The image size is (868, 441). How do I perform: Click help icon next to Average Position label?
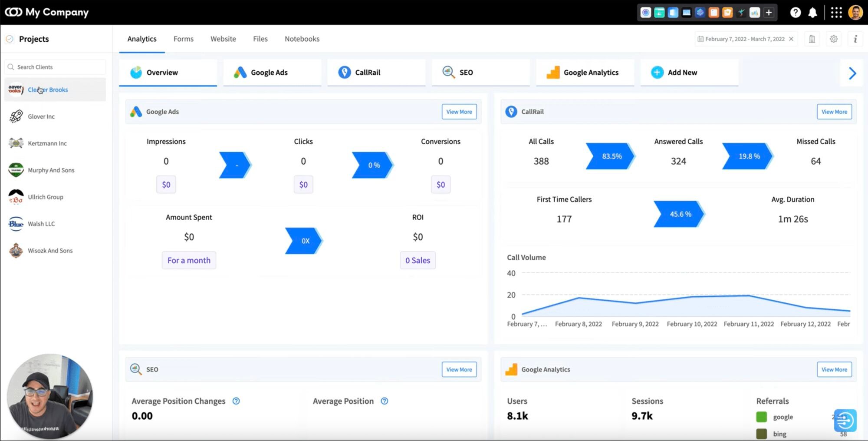(x=384, y=401)
